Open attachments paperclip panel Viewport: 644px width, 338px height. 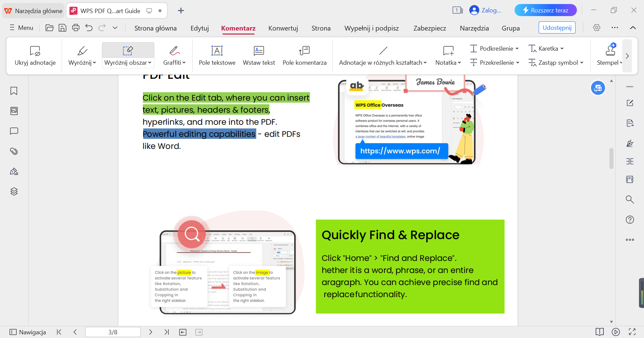click(14, 151)
